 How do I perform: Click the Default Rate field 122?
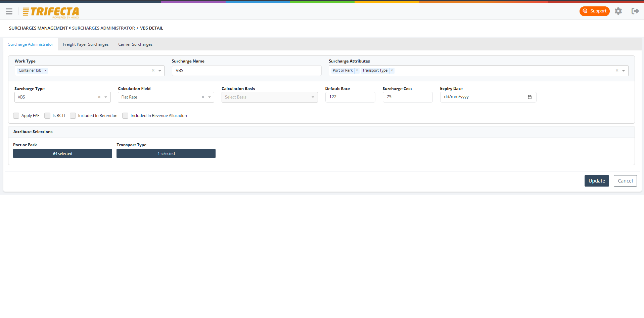click(350, 97)
